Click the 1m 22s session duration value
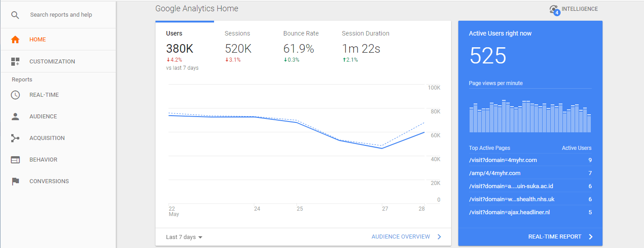Image resolution: width=644 pixels, height=248 pixels. [x=361, y=49]
